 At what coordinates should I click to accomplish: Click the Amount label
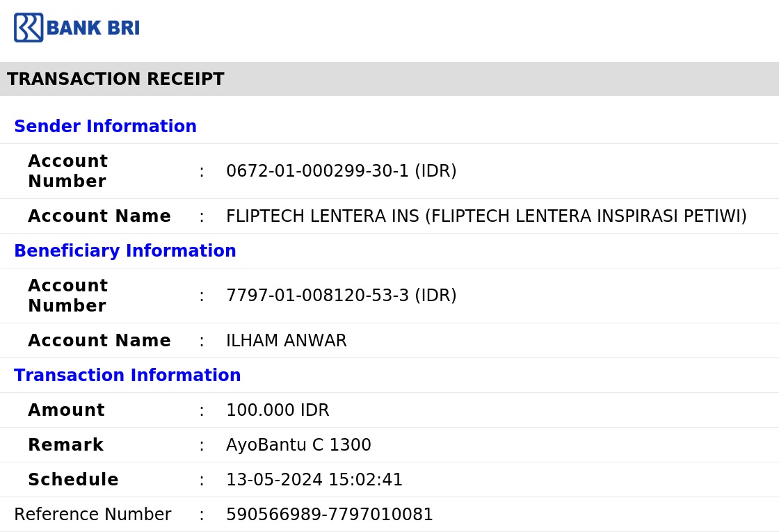(67, 410)
